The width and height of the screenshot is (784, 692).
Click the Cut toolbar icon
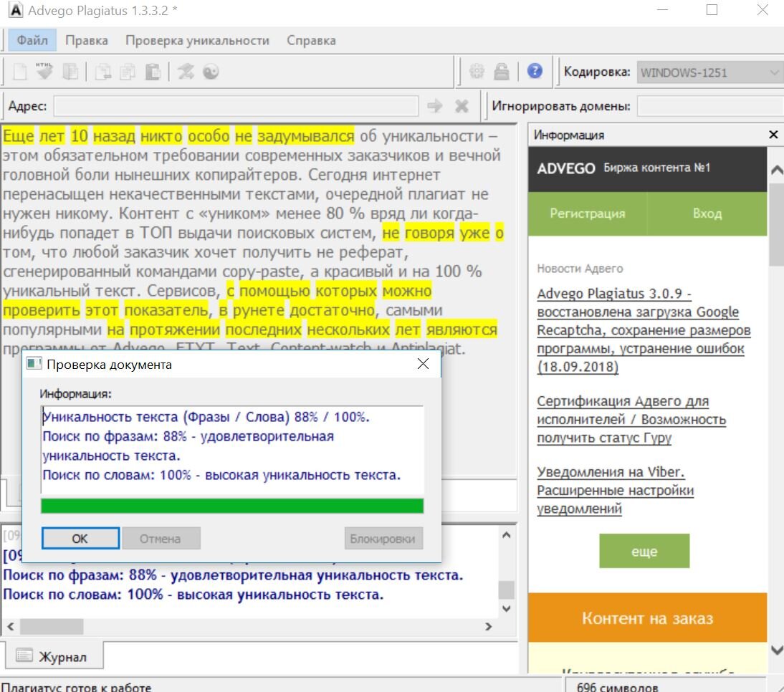pos(103,72)
